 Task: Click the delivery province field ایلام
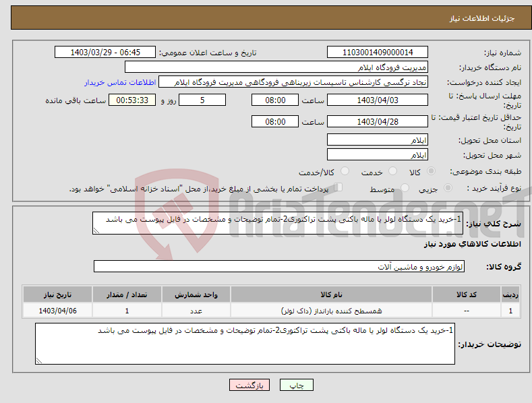(x=378, y=139)
